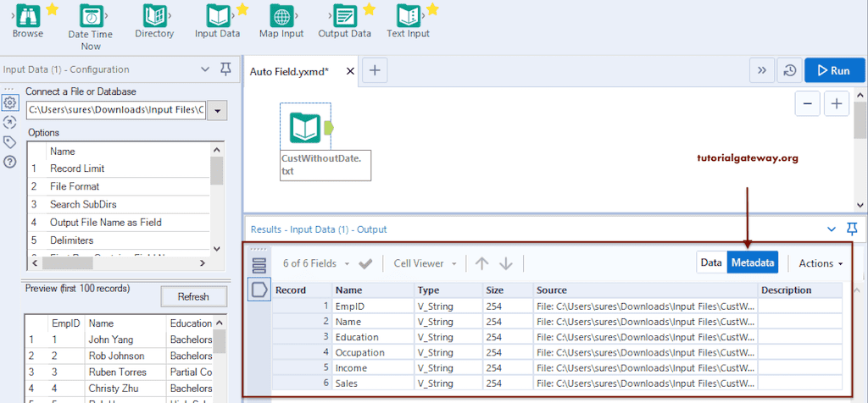Click Ruben Torres in the preview

(x=117, y=372)
